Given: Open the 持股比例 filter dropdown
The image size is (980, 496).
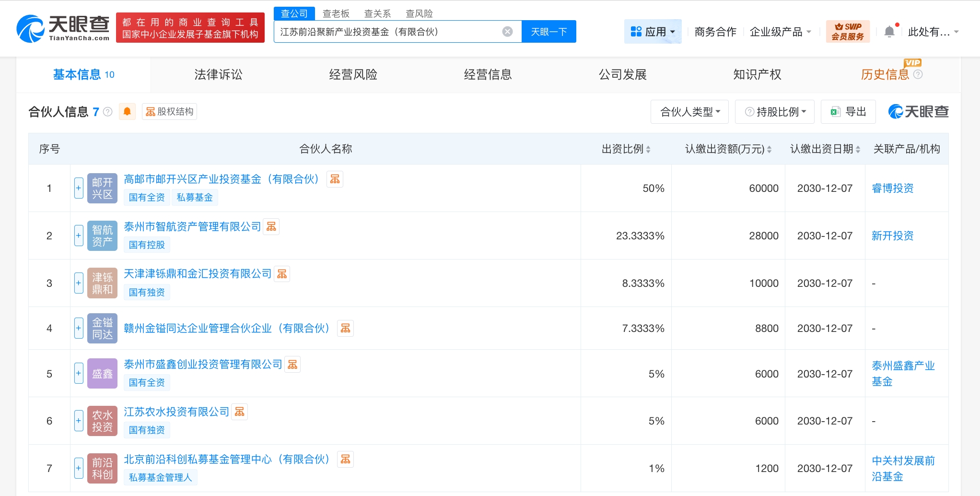Looking at the screenshot, I should pos(775,112).
